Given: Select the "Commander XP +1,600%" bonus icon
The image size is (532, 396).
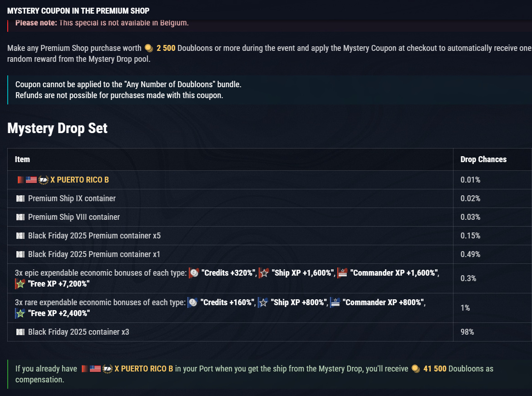Looking at the screenshot, I should point(342,273).
